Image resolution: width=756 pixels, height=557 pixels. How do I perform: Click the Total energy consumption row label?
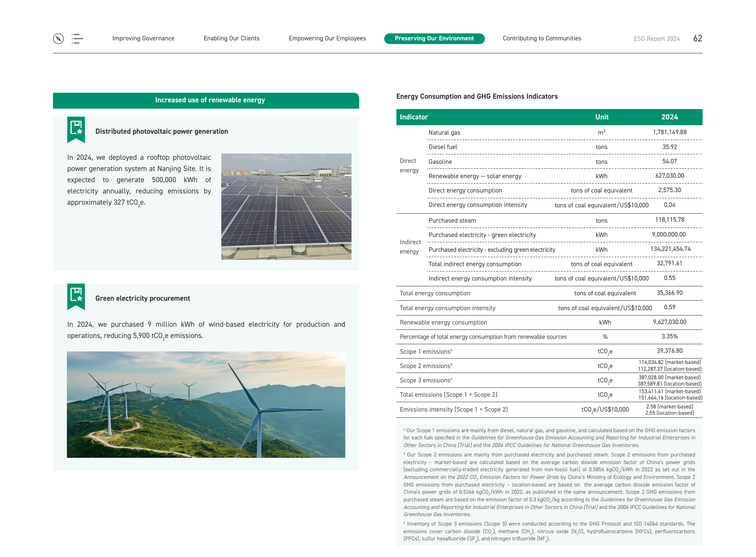(435, 294)
